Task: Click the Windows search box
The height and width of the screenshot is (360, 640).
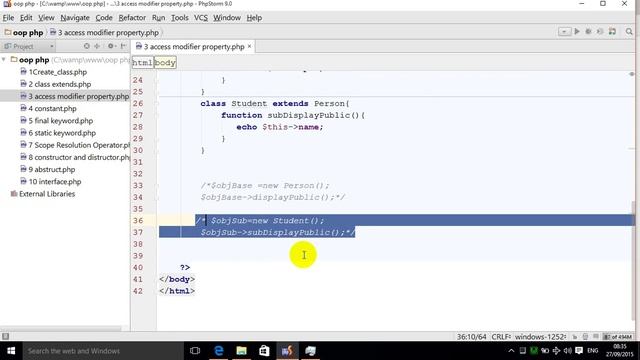Action: (102, 351)
